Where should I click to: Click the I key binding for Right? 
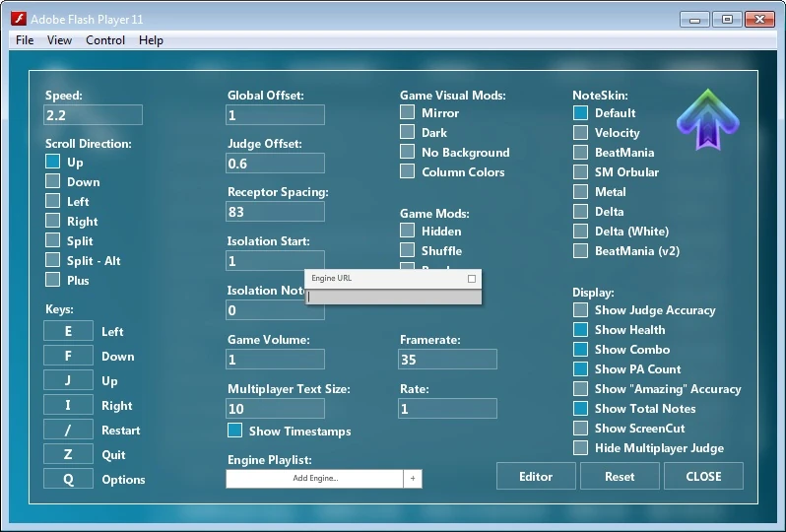[68, 405]
